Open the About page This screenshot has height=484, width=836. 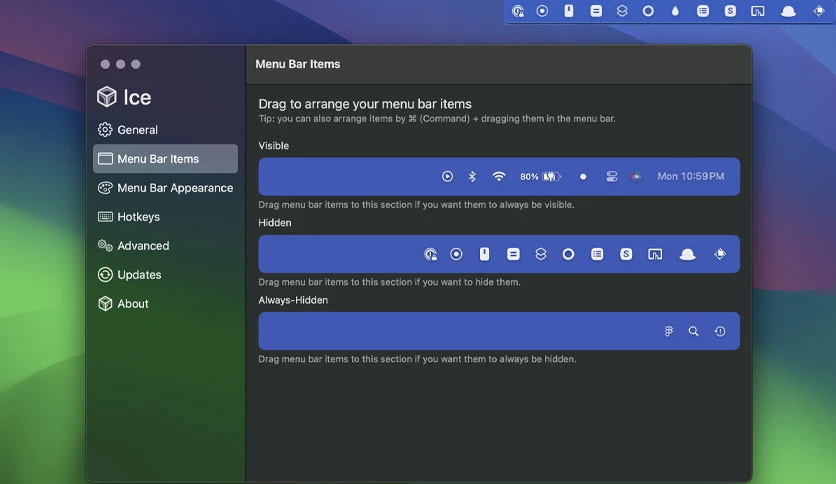point(123,303)
